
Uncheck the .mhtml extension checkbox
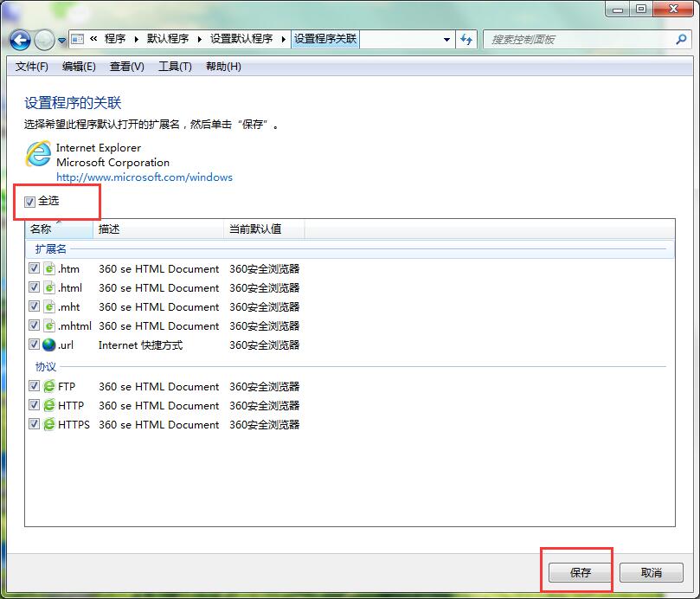coord(34,325)
